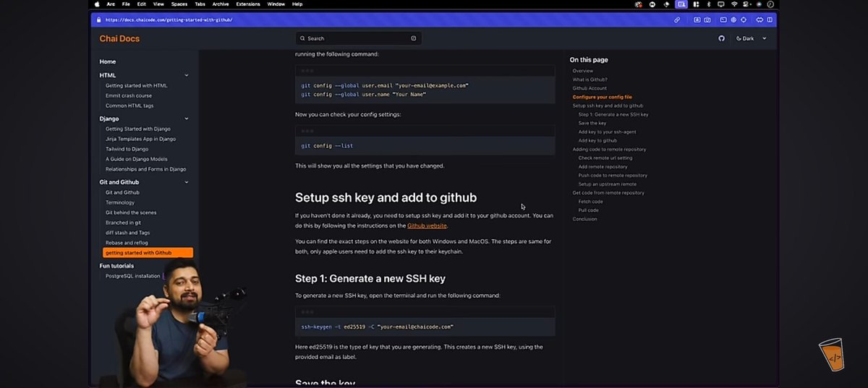Viewport: 868px width, 388px height.
Task: Jump to Check remote url setting
Action: tap(605, 158)
